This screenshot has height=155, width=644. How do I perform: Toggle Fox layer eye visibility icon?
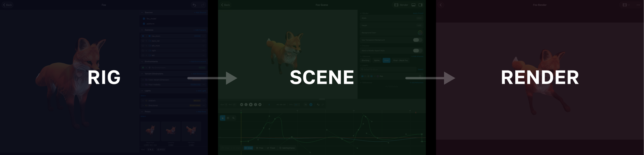(x=372, y=76)
